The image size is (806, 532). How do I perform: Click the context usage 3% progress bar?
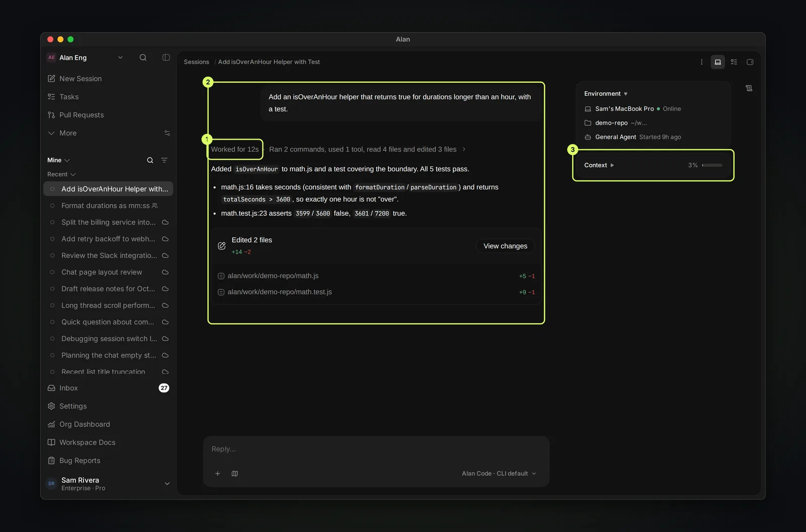(x=712, y=165)
